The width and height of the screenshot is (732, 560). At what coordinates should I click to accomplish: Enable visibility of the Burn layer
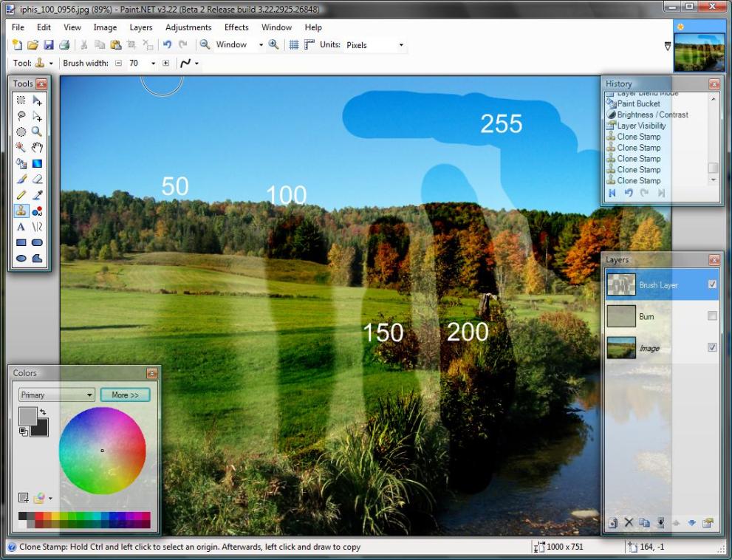pyautogui.click(x=712, y=316)
